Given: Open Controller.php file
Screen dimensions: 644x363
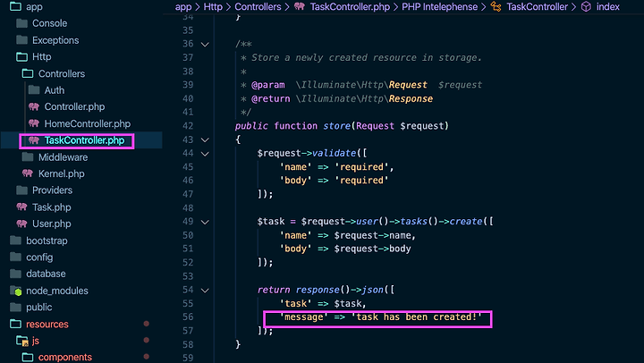Looking at the screenshot, I should (74, 106).
